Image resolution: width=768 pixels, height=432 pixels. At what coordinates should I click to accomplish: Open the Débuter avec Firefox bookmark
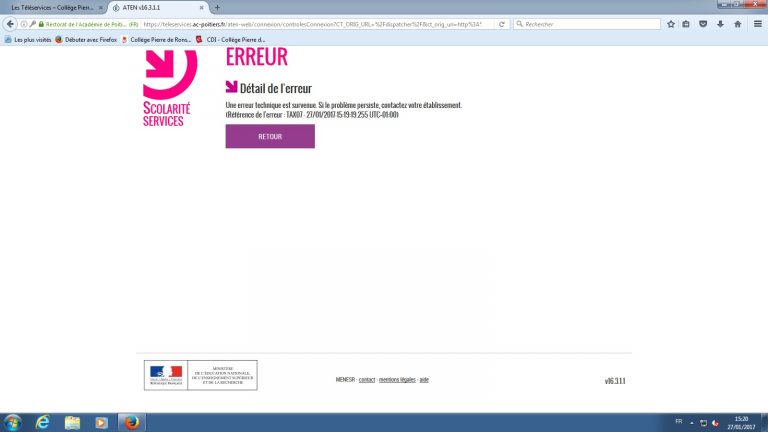86,40
